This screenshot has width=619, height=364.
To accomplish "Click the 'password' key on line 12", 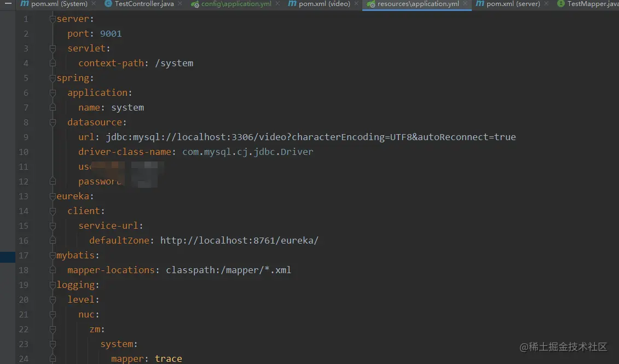I will [100, 182].
